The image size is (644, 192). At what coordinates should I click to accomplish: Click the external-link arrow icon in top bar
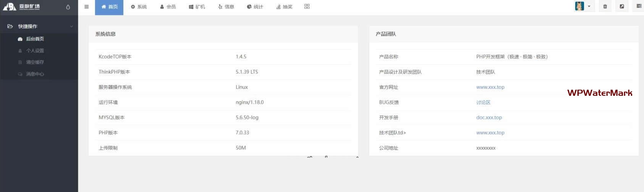(x=622, y=6)
